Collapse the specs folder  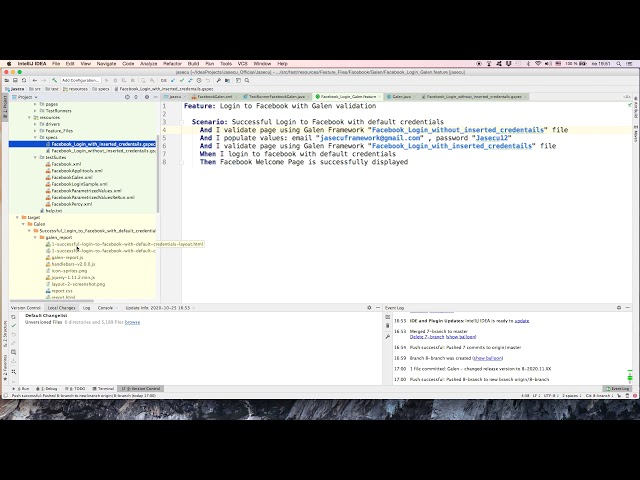[36, 138]
